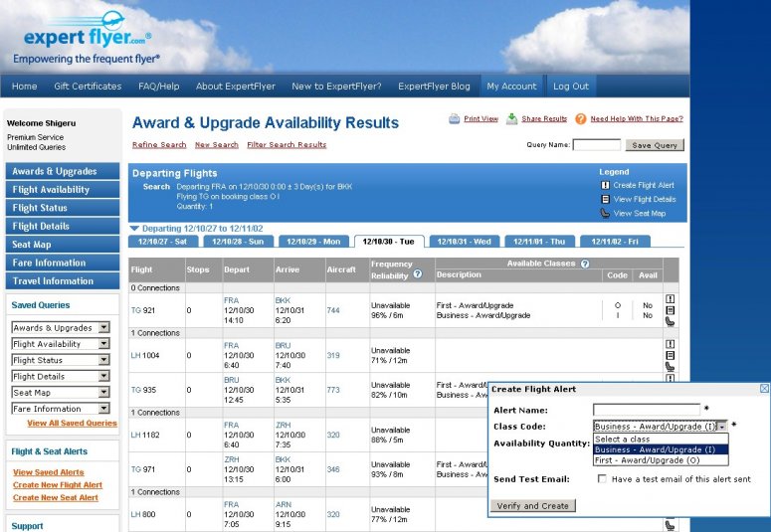Collapse the Departing 12/10/27 to 12/11/02 section
The image size is (771, 532).
[x=134, y=229]
